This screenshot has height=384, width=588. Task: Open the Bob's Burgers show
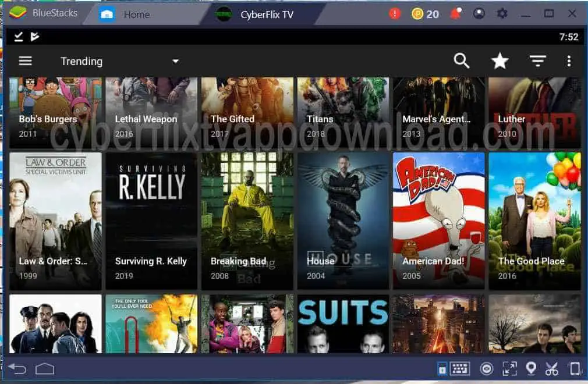[x=55, y=112]
